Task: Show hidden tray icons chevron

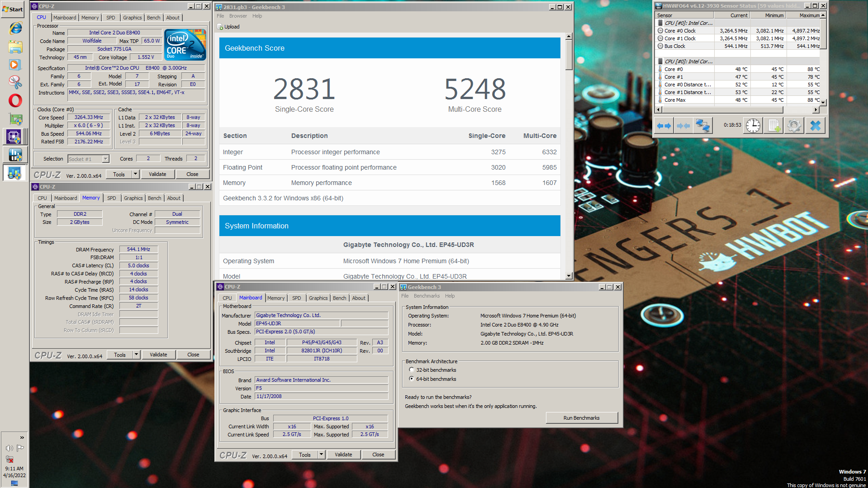Action: 22,437
